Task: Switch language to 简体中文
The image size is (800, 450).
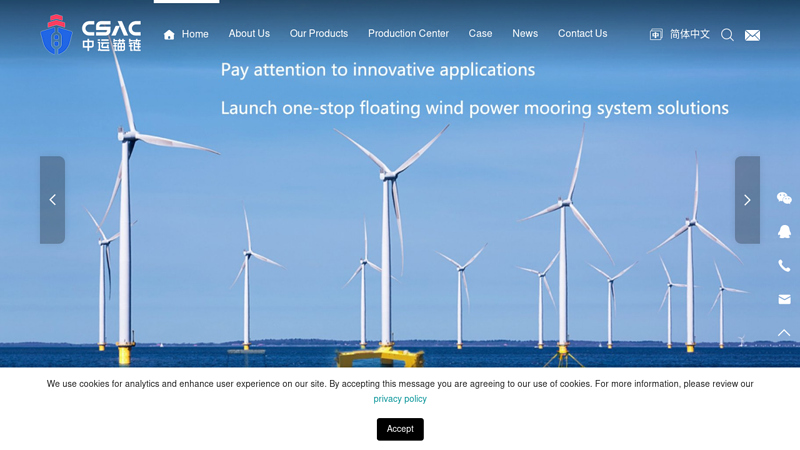Action: click(689, 34)
